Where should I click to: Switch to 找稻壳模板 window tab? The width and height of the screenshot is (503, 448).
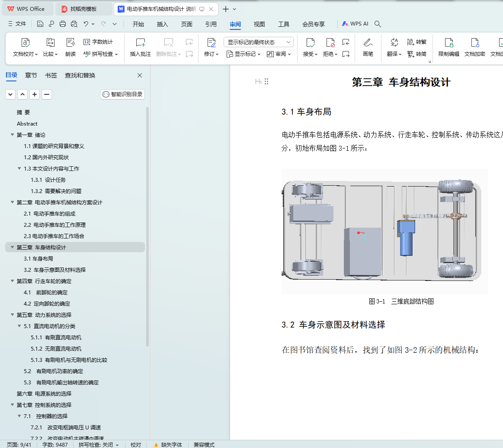pos(83,9)
